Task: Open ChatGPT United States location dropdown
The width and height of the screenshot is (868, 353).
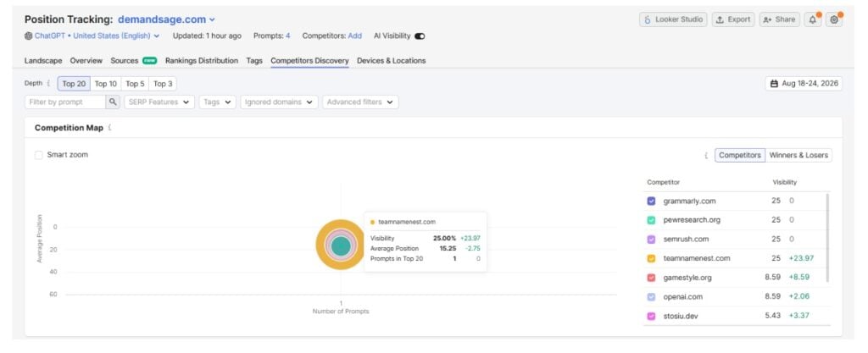Action: point(92,36)
